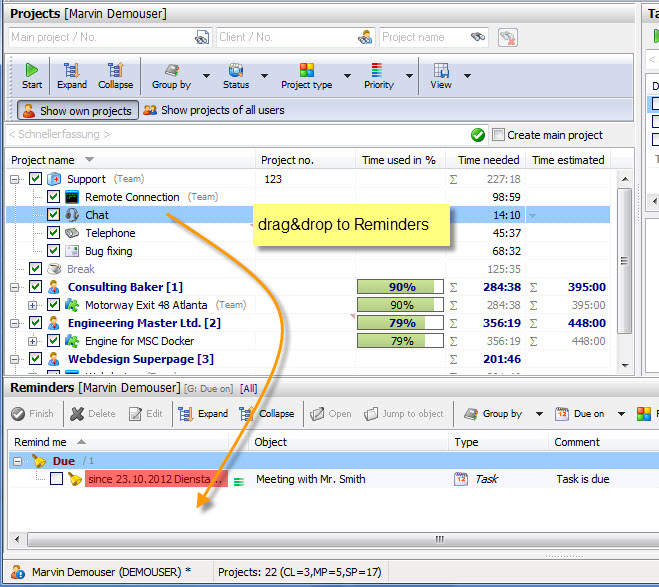Open the Group by dropdown arrow in Projects
This screenshot has height=587, width=659.
click(x=206, y=76)
